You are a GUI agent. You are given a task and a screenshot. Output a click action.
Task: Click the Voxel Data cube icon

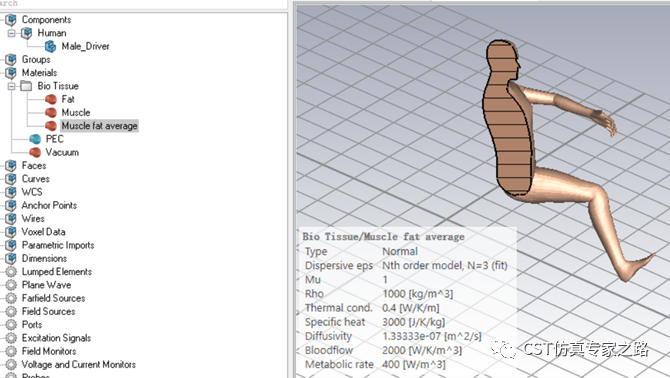[11, 232]
